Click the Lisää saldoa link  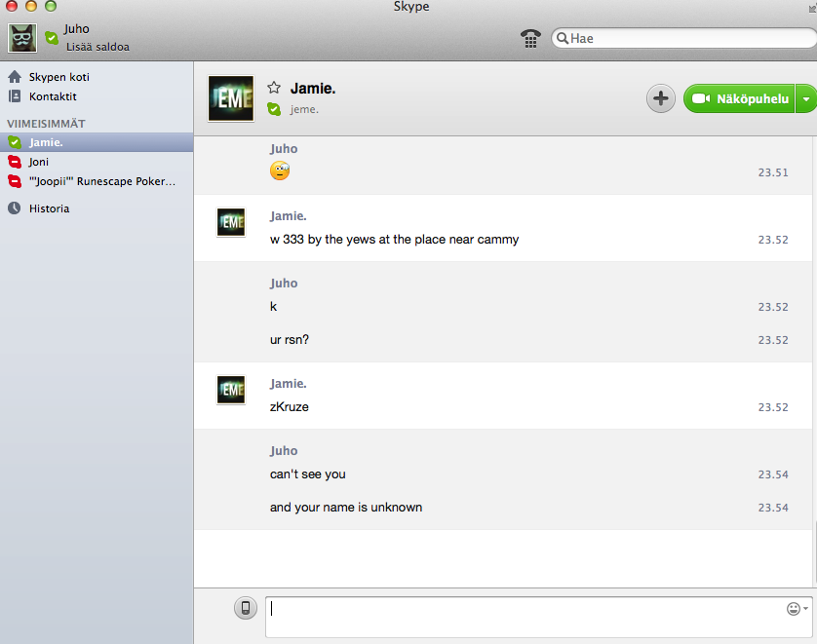(97, 46)
